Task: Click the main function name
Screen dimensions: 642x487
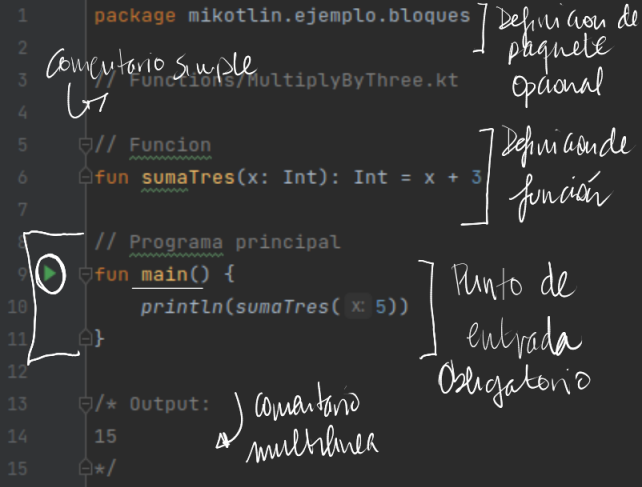Action: click(x=165, y=274)
